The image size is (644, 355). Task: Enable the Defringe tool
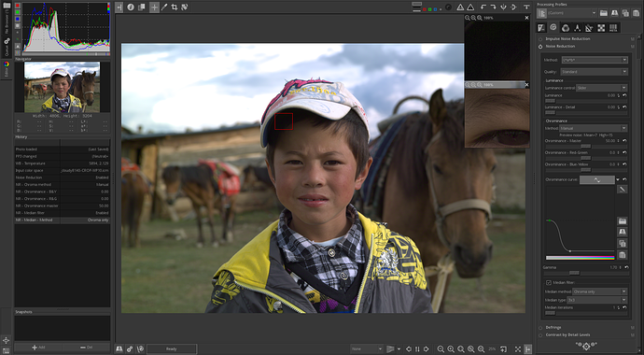point(540,328)
